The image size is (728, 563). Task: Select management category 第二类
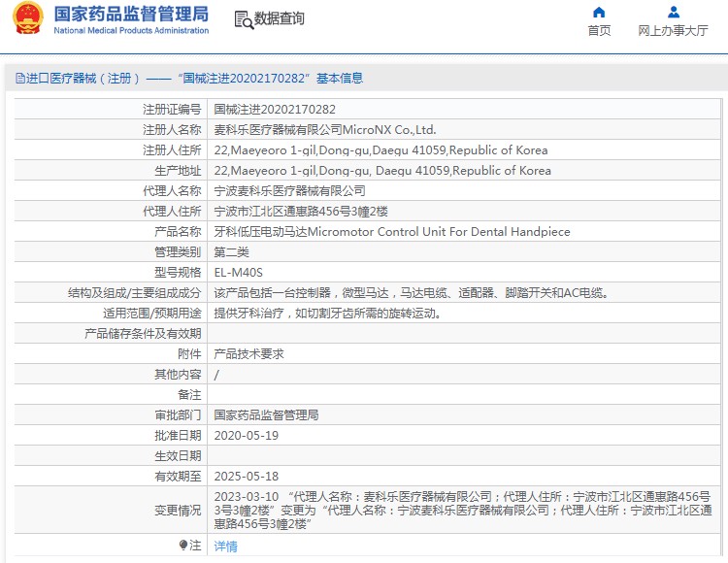tap(231, 252)
